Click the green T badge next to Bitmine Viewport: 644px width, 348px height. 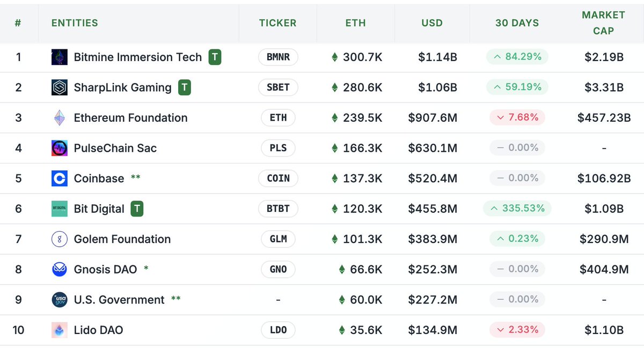tap(215, 57)
